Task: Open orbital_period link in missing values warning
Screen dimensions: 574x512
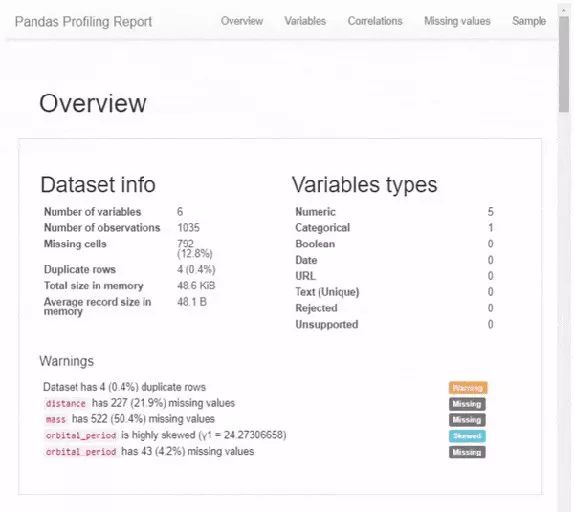Action: [81, 452]
